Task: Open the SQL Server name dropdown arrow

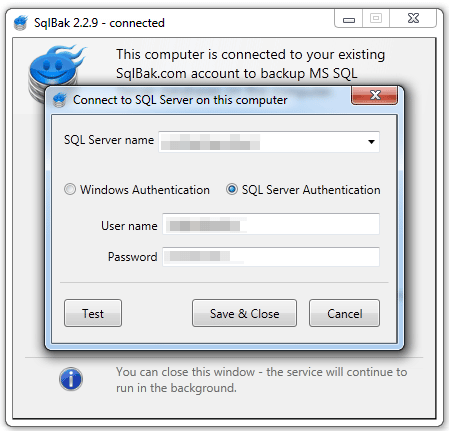Action: (x=371, y=142)
